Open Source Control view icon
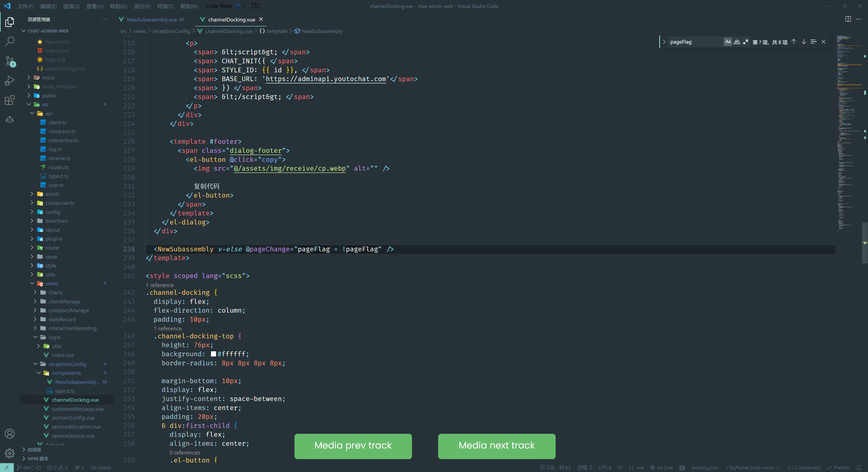 [10, 61]
